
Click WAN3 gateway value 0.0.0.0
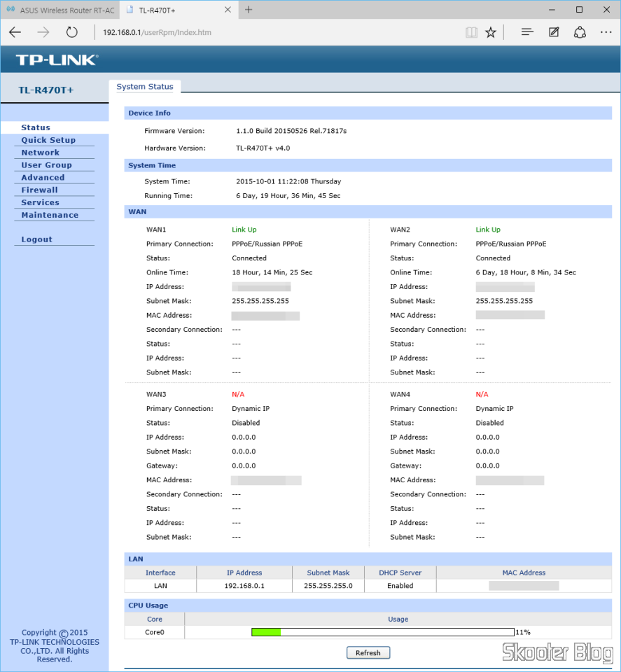click(x=244, y=466)
